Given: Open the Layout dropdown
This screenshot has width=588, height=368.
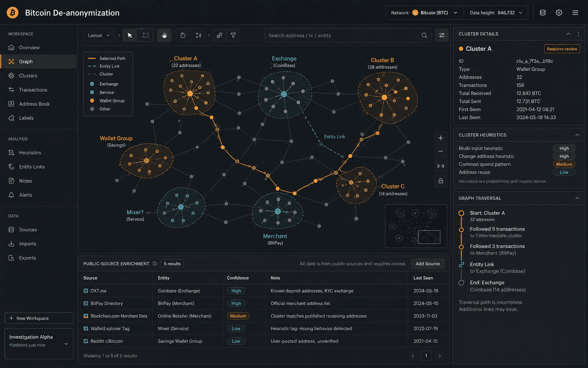Looking at the screenshot, I should (99, 35).
